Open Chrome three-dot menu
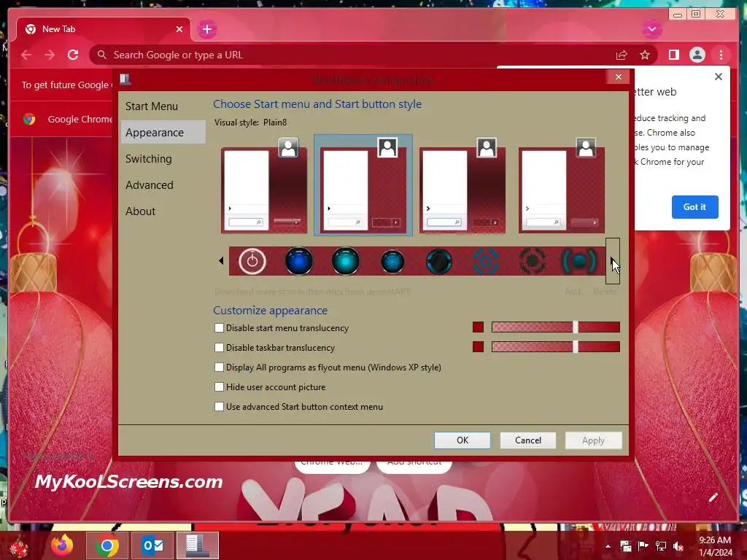The width and height of the screenshot is (747, 560). pyautogui.click(x=721, y=55)
